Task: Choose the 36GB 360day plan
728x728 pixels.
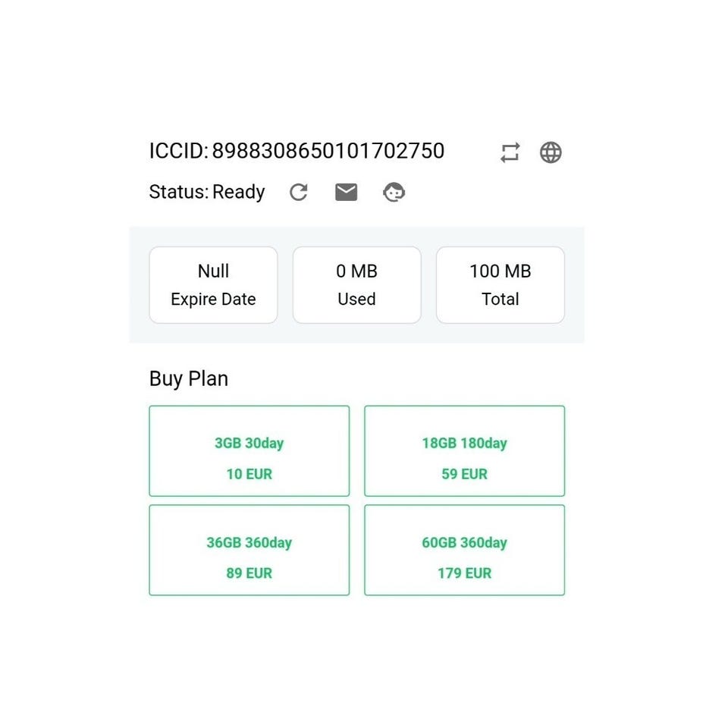Action: tap(249, 551)
